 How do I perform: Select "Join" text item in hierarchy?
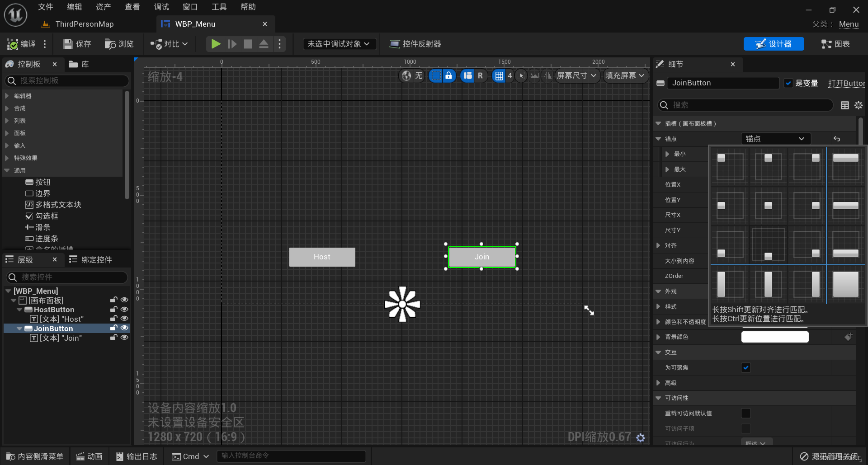(56, 338)
